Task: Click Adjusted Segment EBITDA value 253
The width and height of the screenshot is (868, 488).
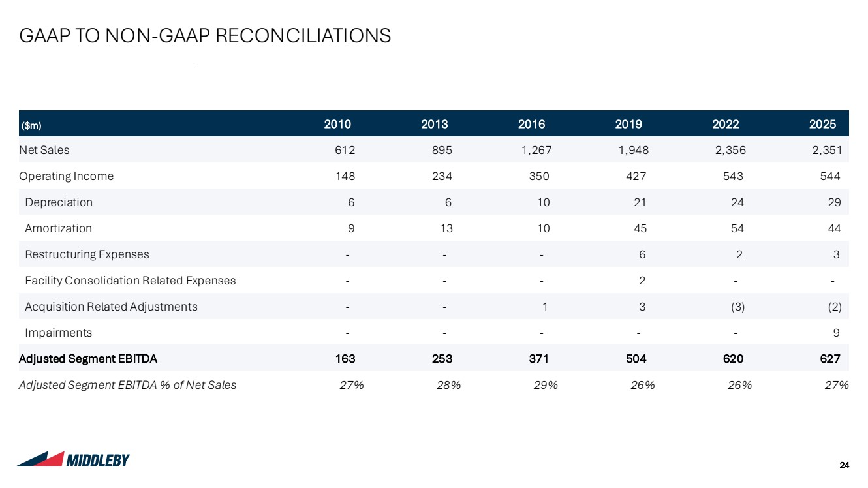Action: click(442, 359)
